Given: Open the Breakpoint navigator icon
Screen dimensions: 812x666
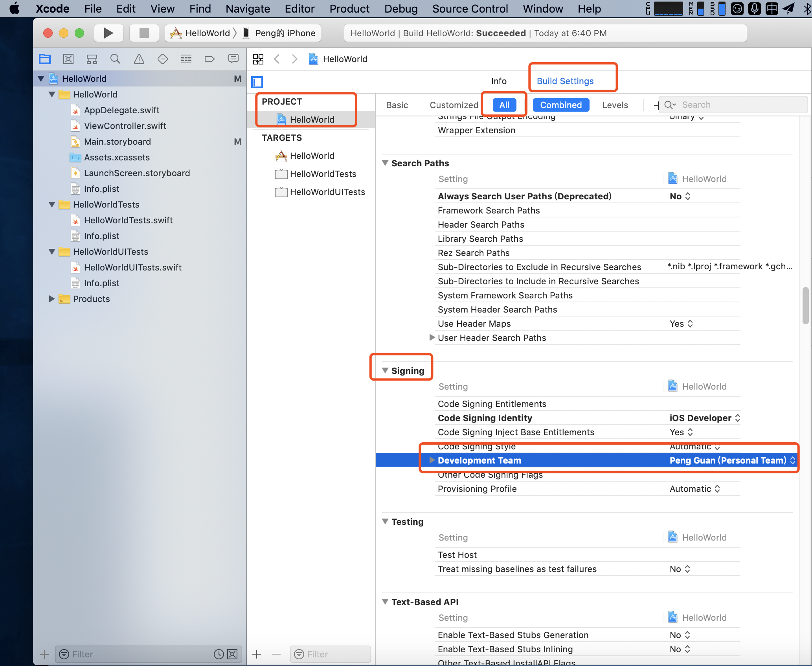Looking at the screenshot, I should [x=210, y=59].
